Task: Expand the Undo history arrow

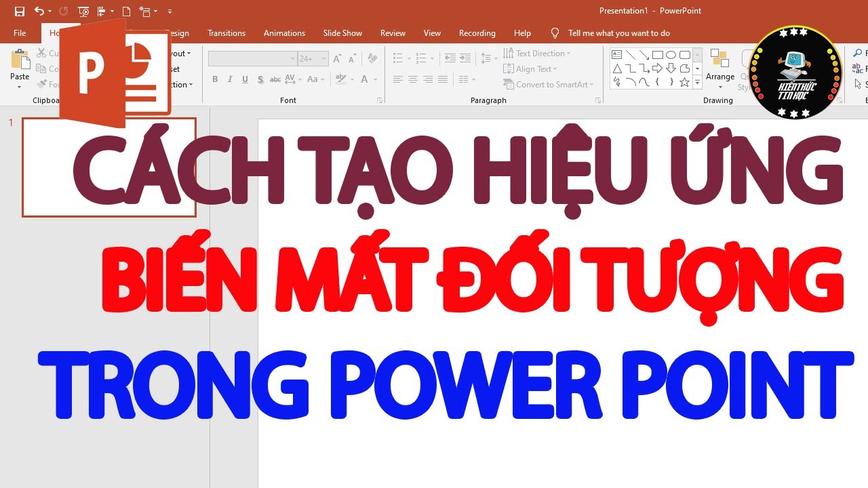Action: [x=50, y=12]
